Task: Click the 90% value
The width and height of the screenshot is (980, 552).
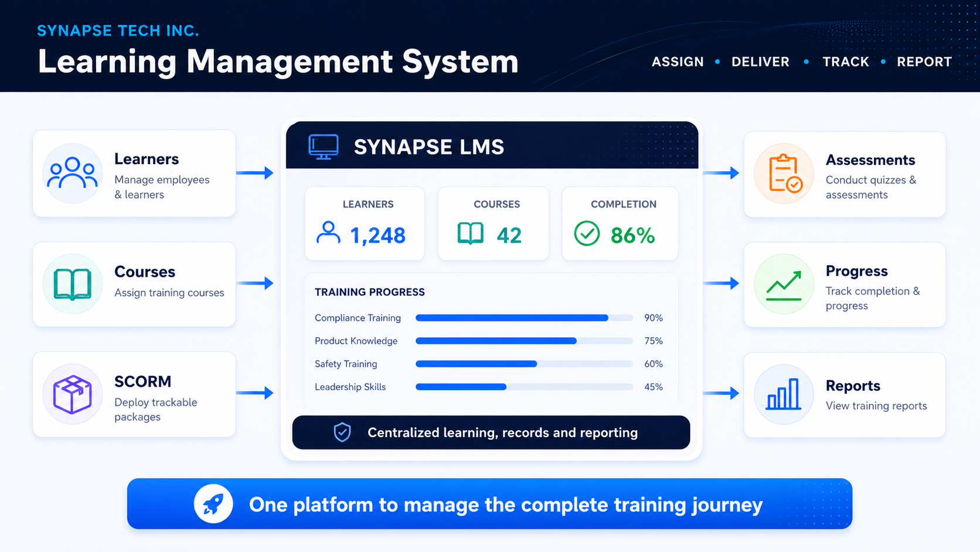Action: coord(654,318)
